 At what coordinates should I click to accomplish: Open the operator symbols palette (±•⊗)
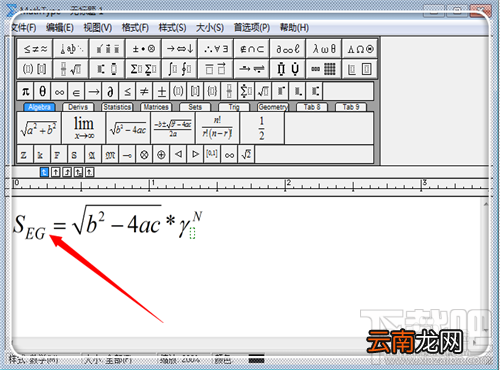(x=144, y=49)
